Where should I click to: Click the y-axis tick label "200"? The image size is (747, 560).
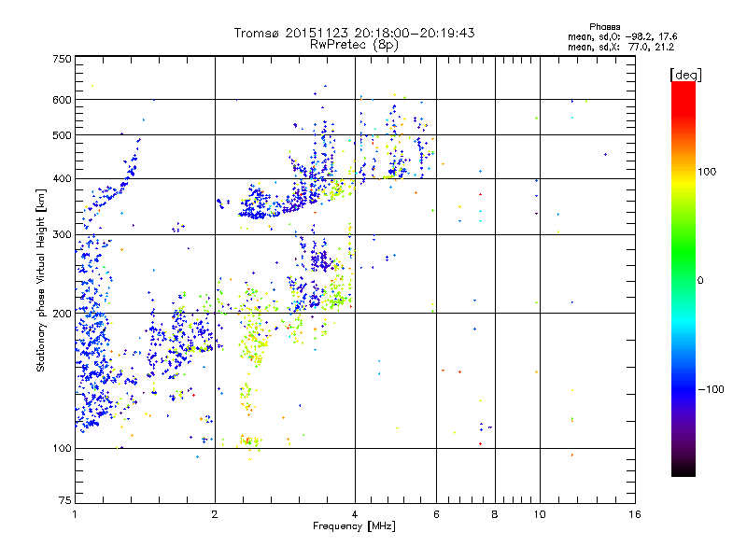pos(62,314)
